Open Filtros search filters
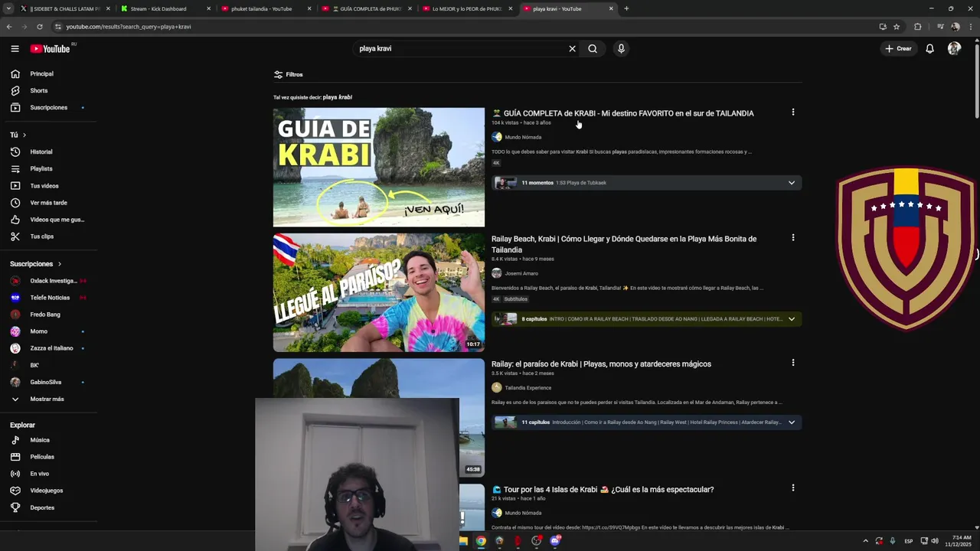This screenshot has width=980, height=551. (289, 74)
